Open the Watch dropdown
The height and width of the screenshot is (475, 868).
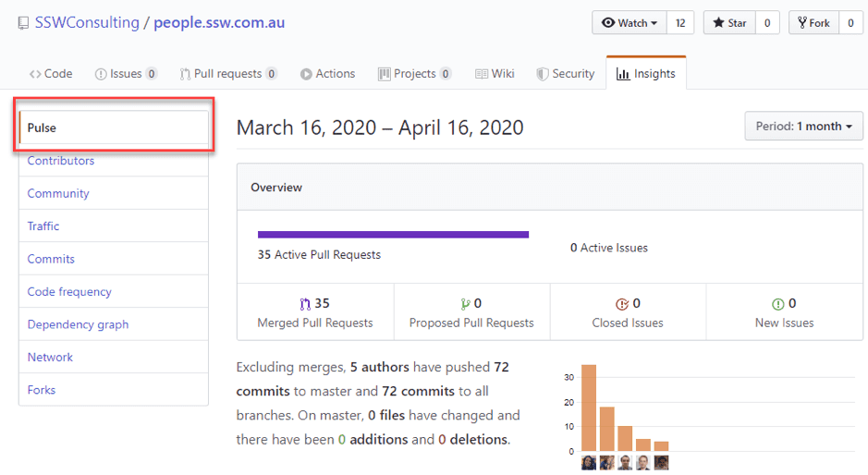click(630, 23)
